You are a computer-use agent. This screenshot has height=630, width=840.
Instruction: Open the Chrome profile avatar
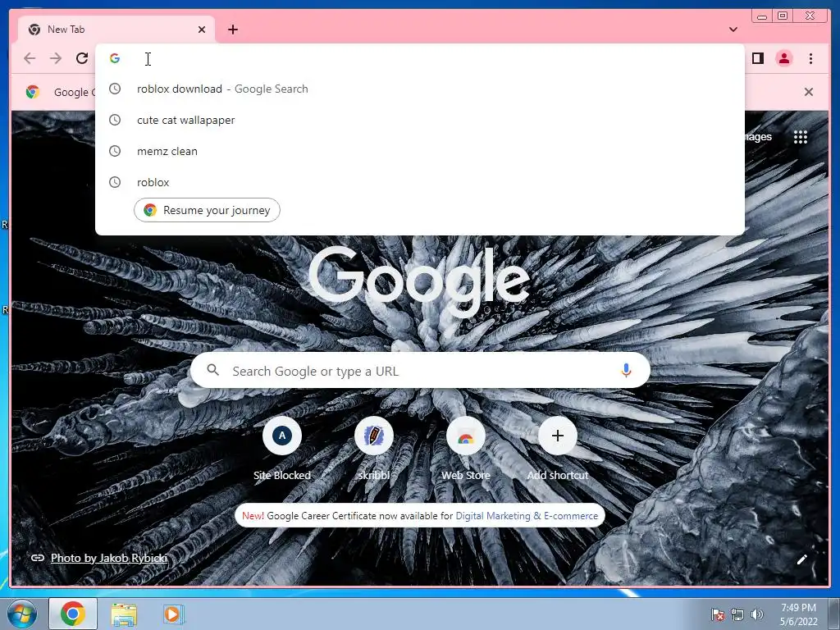[783, 58]
